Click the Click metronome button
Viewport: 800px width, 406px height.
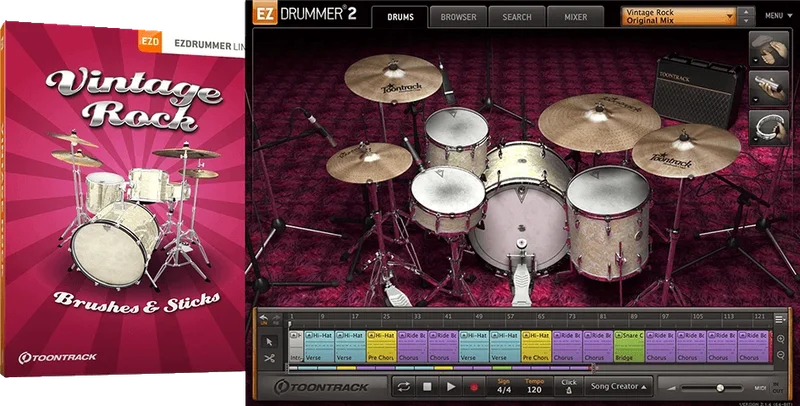tap(569, 387)
